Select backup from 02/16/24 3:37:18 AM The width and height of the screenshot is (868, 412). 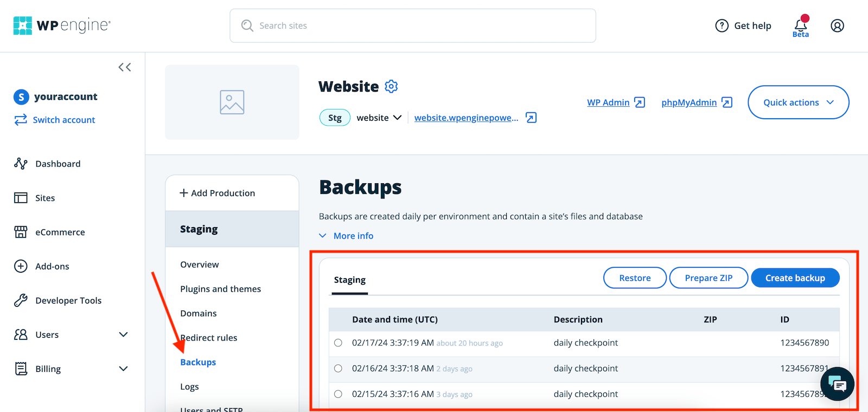[338, 369]
